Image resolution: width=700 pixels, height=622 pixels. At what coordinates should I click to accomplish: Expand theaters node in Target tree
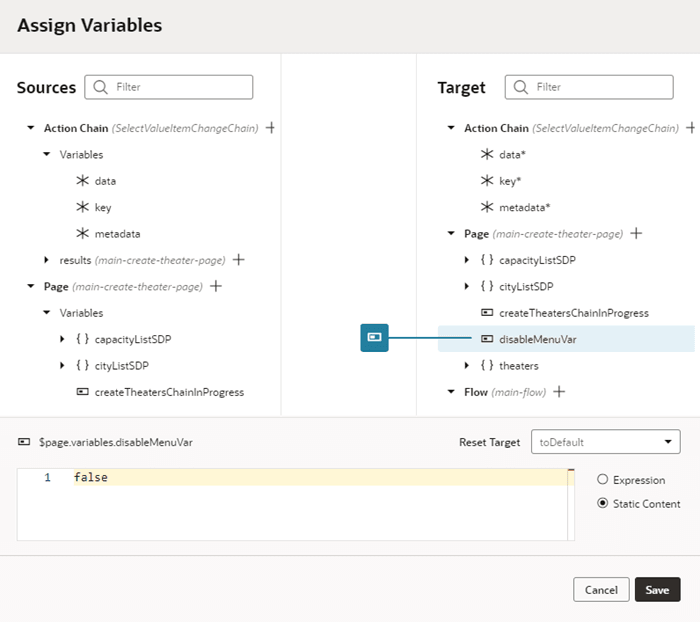coord(467,366)
